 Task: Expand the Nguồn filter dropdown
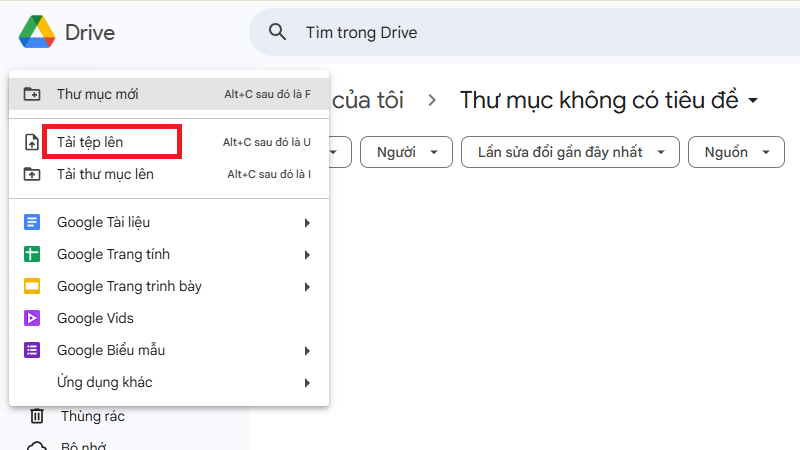point(737,152)
